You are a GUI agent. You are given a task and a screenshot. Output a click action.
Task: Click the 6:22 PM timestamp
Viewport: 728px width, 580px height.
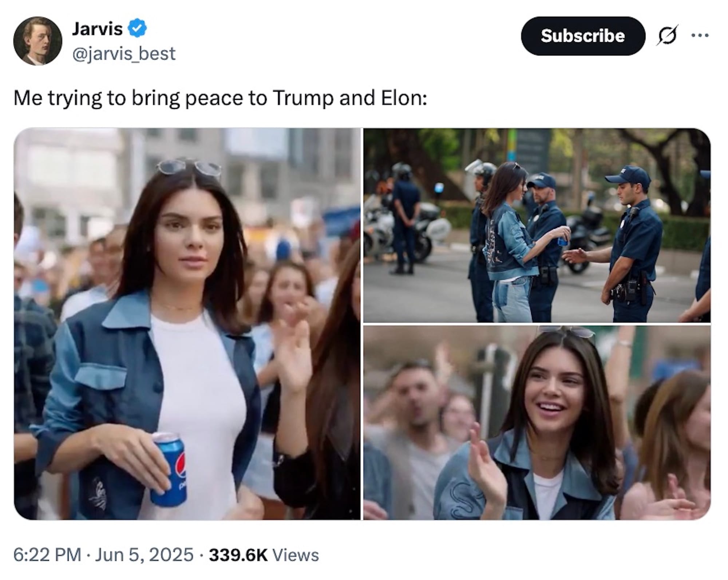pos(47,555)
